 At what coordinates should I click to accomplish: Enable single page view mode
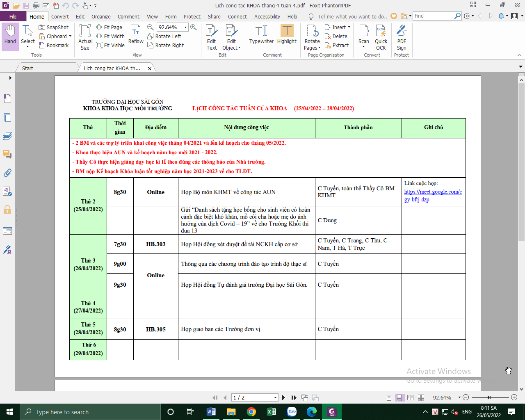(389, 397)
